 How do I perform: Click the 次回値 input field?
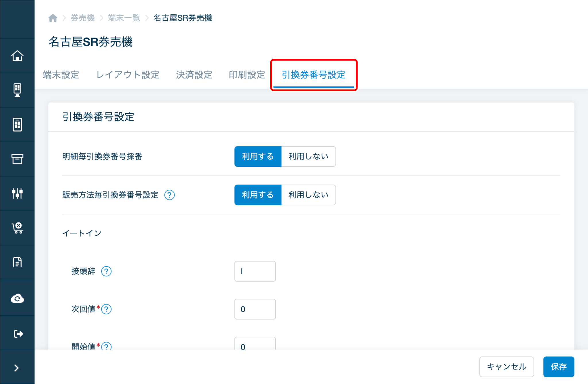coord(255,309)
